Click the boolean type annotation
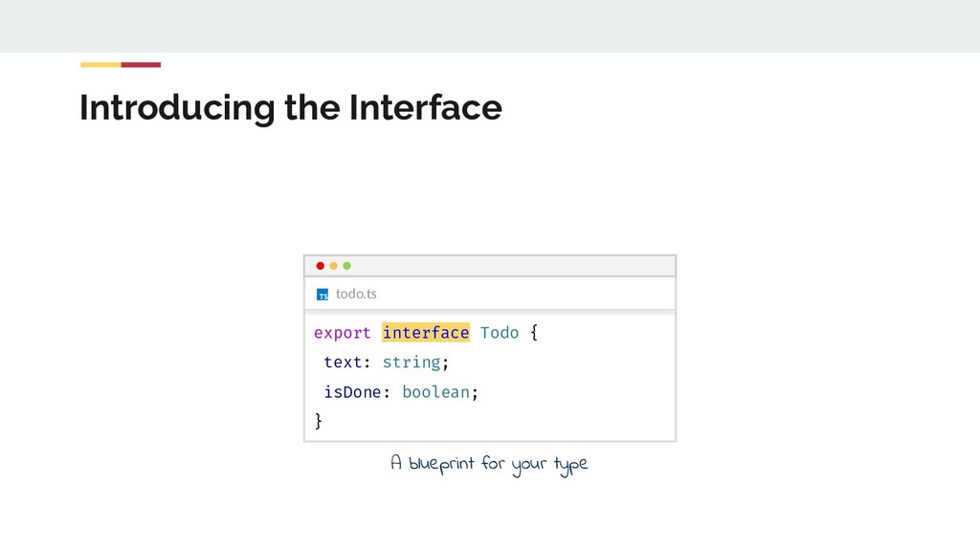 (436, 392)
